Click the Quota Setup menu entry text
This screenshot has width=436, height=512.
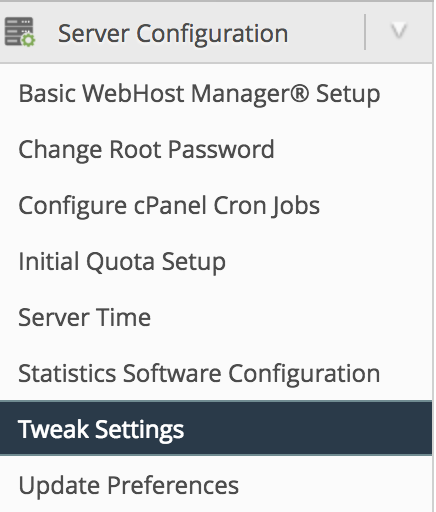156,262
